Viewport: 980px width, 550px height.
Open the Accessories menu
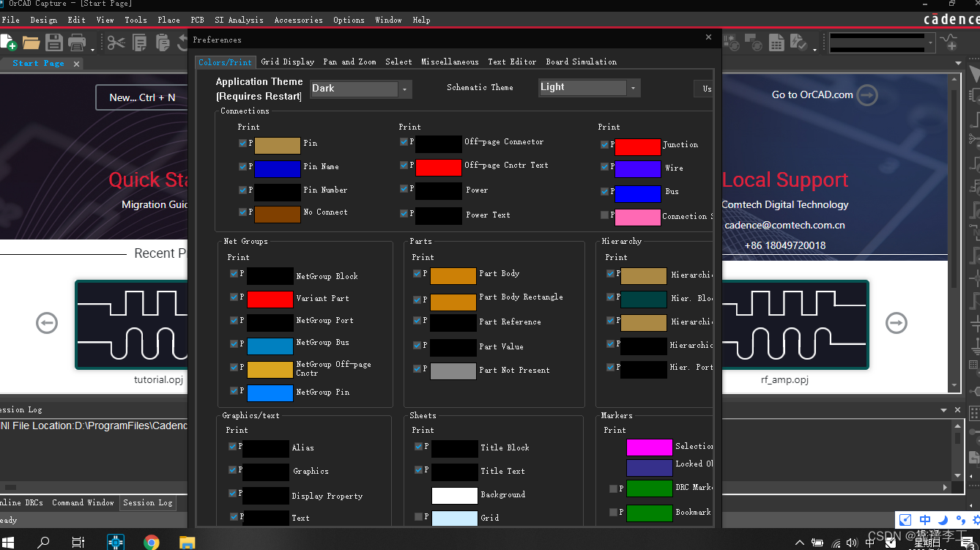tap(299, 20)
